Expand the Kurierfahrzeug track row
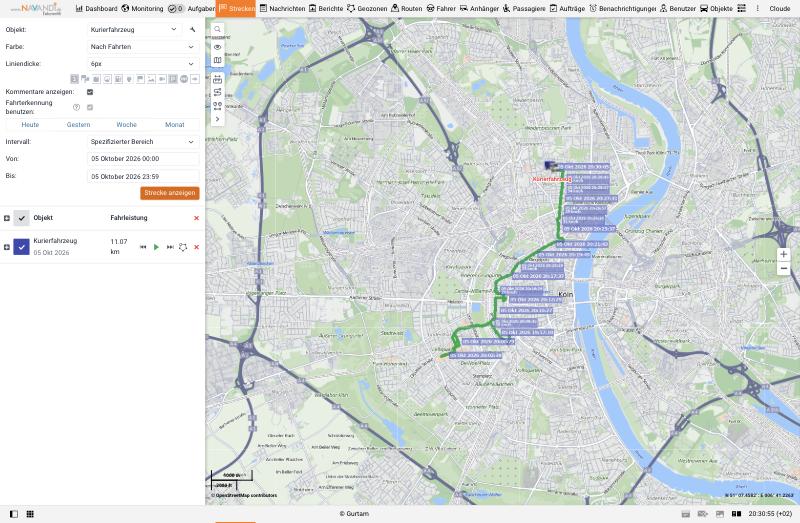This screenshot has width=800, height=523. [x=7, y=247]
